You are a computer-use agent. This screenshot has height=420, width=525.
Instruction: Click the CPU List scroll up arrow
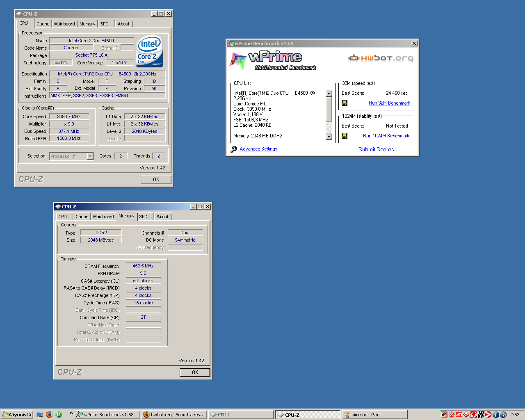pos(329,94)
